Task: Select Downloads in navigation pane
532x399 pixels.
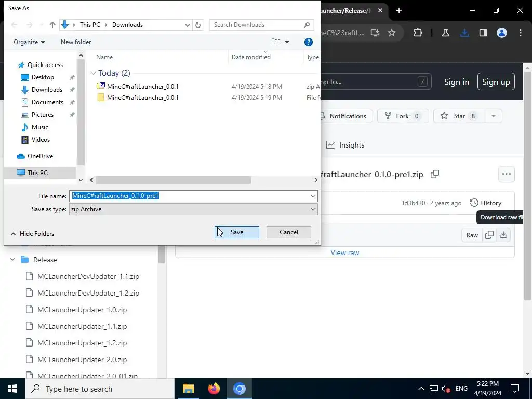Action: tap(47, 90)
